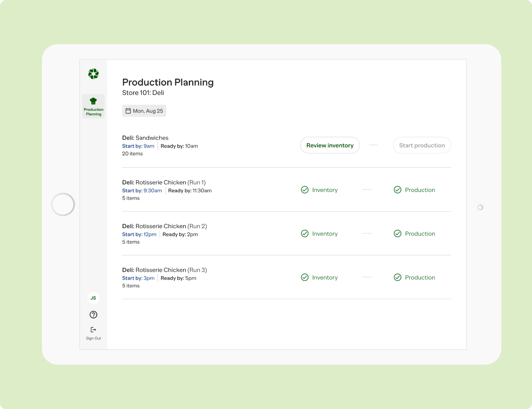
Task: Select Run 2 Production completed status
Action: (x=414, y=234)
